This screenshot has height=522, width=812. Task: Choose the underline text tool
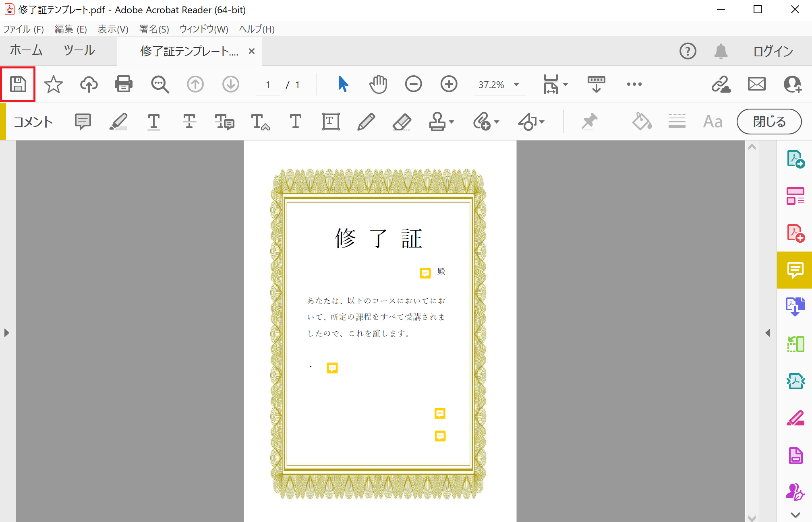pos(154,122)
